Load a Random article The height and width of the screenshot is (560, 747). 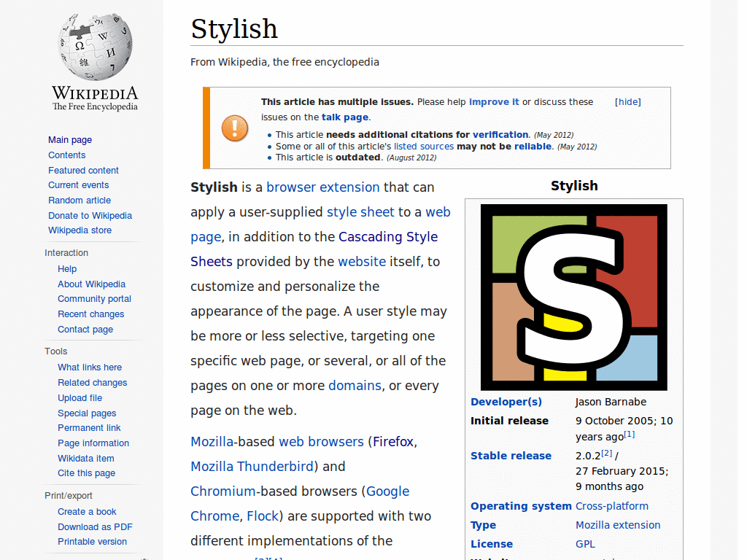coord(80,201)
